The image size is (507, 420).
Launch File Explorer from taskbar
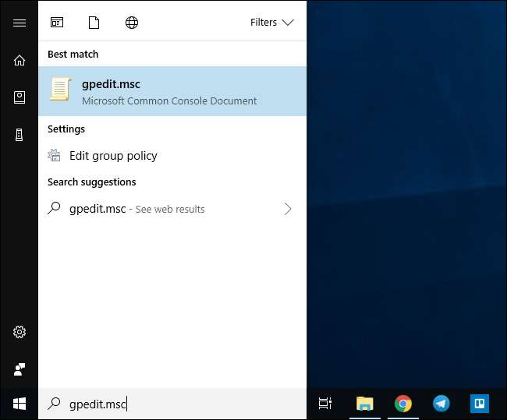pyautogui.click(x=364, y=404)
